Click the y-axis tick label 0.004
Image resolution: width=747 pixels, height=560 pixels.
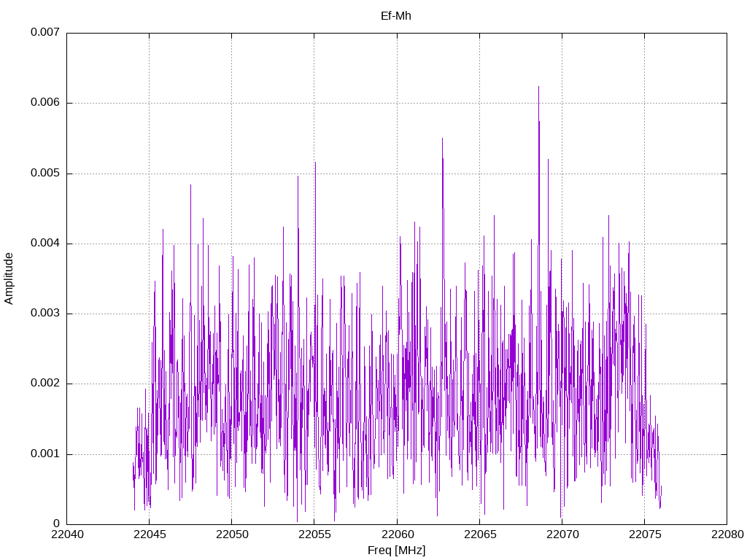point(45,243)
